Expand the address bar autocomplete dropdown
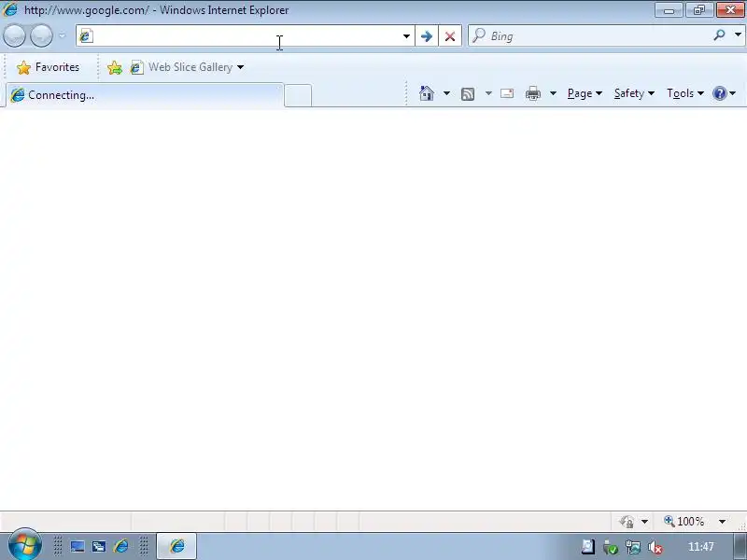 tap(406, 36)
